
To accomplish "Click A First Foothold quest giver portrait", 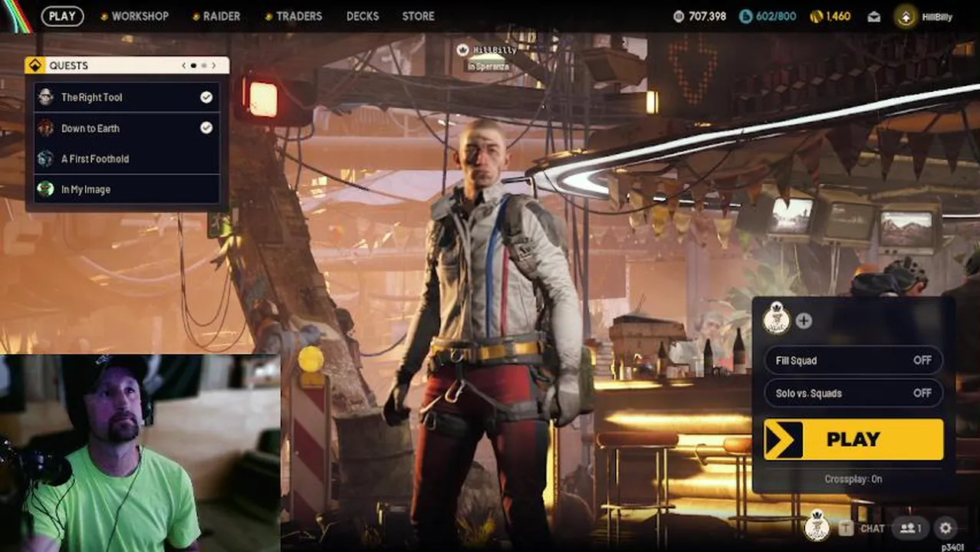I will pos(46,158).
